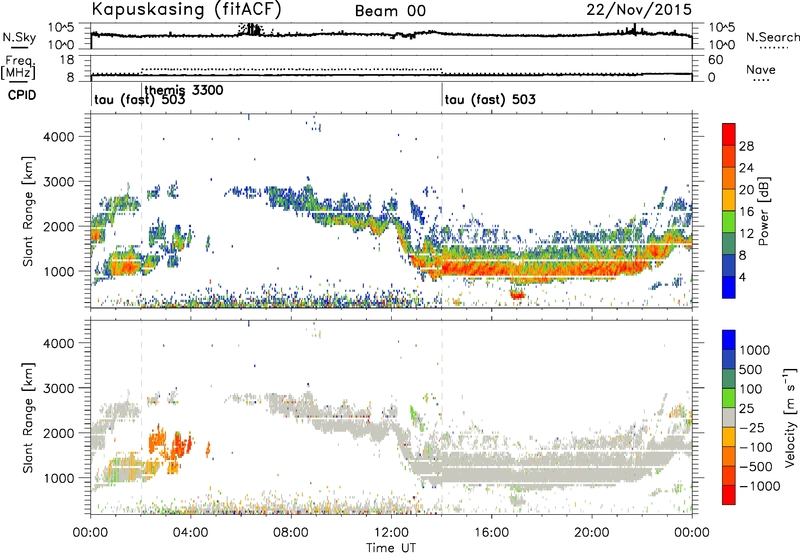Click the 'Slant Range [km]' label of the power panel

tap(28, 211)
